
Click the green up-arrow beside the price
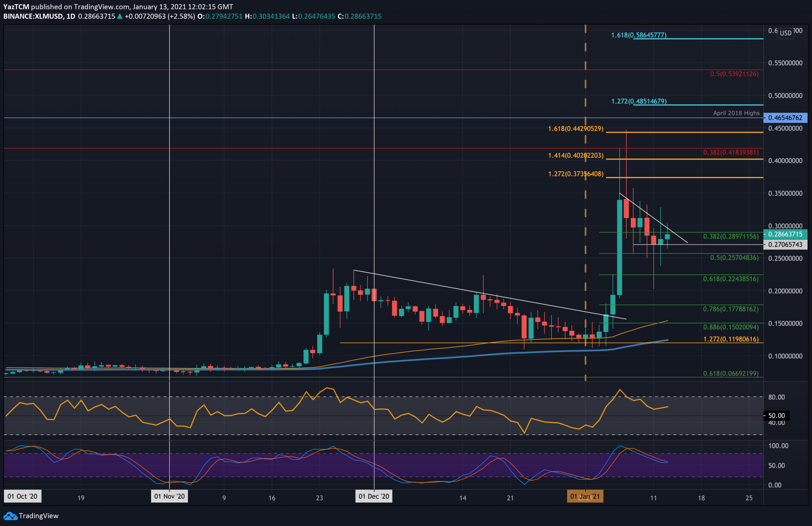(x=120, y=16)
